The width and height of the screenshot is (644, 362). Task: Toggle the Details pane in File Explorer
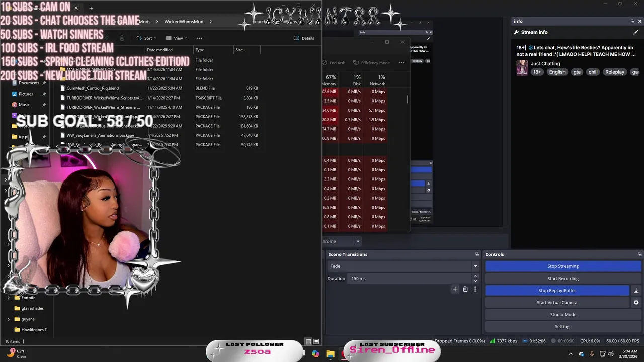[x=304, y=38]
